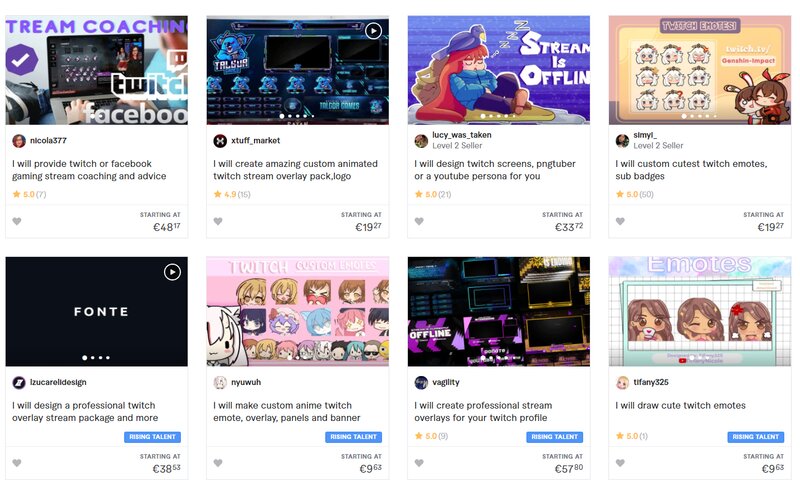This screenshot has width=800, height=480.
Task: Open vagility seller username
Action: point(446,382)
